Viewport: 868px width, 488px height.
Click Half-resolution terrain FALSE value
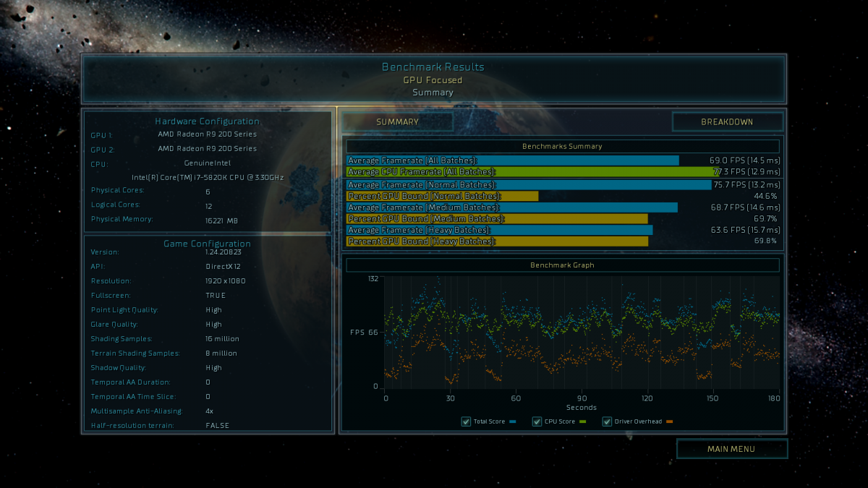pyautogui.click(x=217, y=426)
